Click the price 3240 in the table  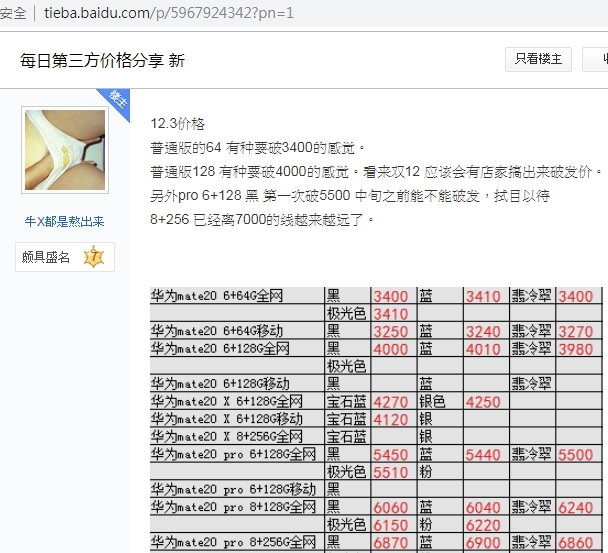pos(483,332)
